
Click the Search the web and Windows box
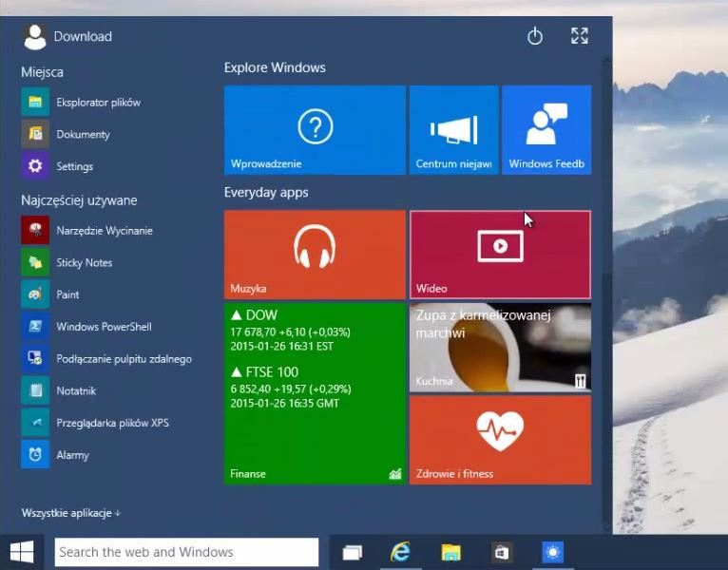point(186,552)
